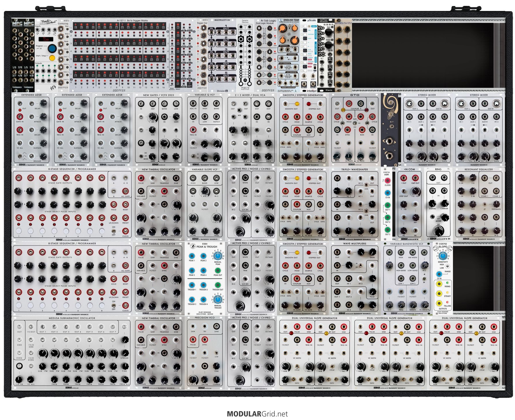Viewport: 515px width, 420px height.
Task: Click the Var Width jack on Variable Bandwidth VCF
Action: (x=413, y=253)
